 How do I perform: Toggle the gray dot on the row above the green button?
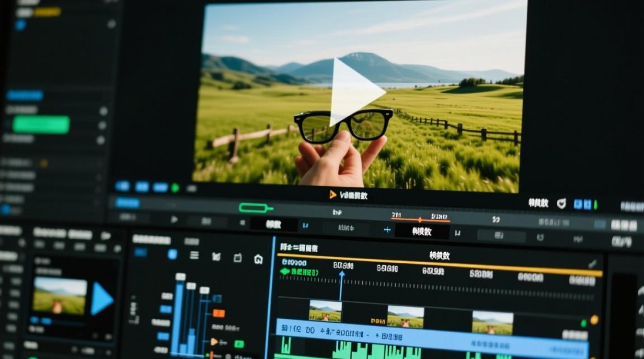coord(103,111)
